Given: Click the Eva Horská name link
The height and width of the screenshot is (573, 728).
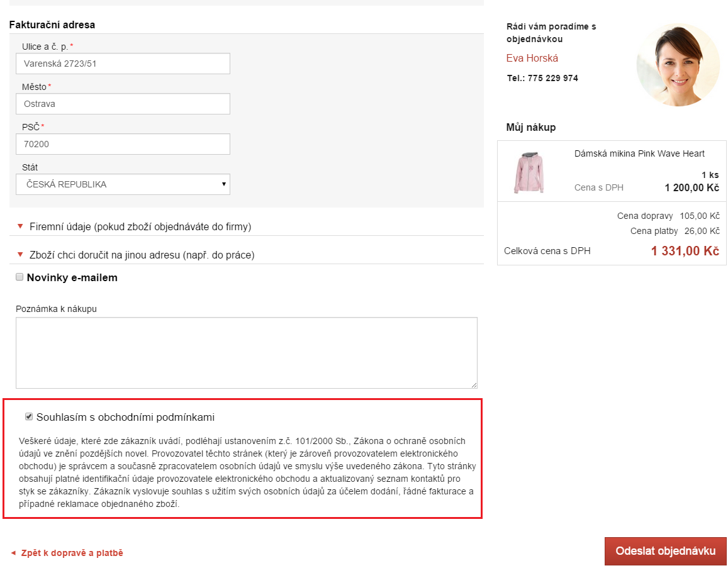Looking at the screenshot, I should point(532,58).
